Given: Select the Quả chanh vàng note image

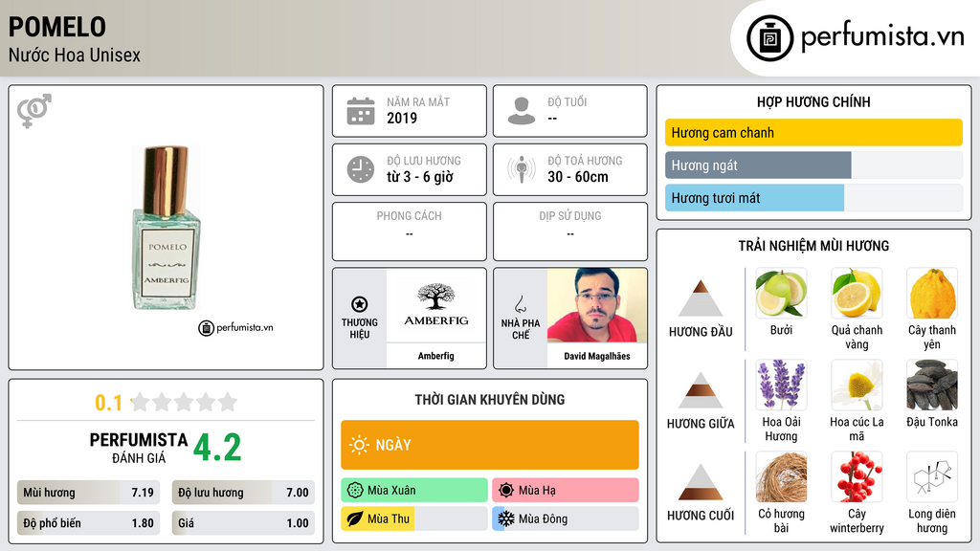Looking at the screenshot, I should tap(857, 294).
